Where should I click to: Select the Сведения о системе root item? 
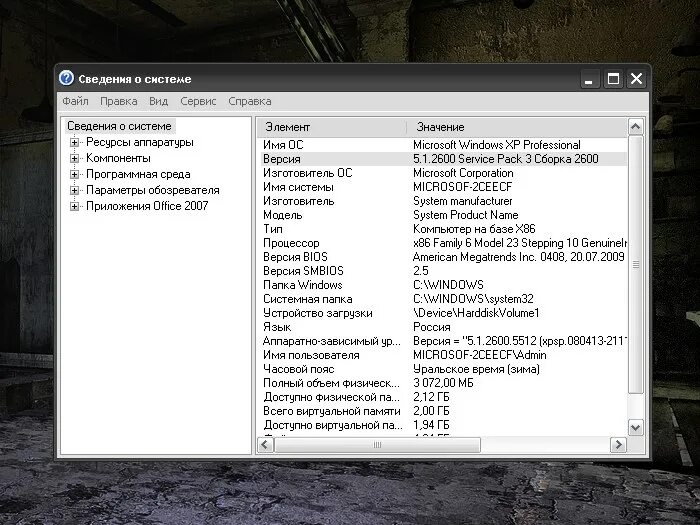coord(119,126)
